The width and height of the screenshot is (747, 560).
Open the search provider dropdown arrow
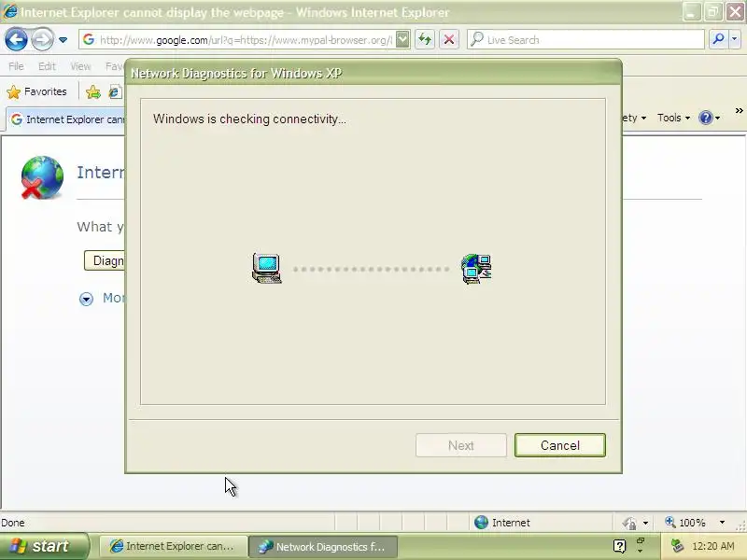(x=735, y=40)
